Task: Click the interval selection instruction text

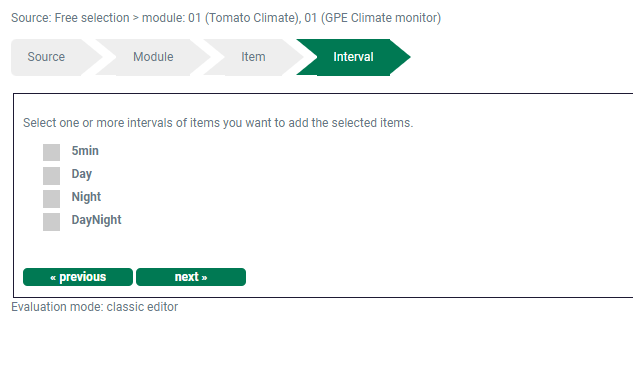Action: point(218,123)
